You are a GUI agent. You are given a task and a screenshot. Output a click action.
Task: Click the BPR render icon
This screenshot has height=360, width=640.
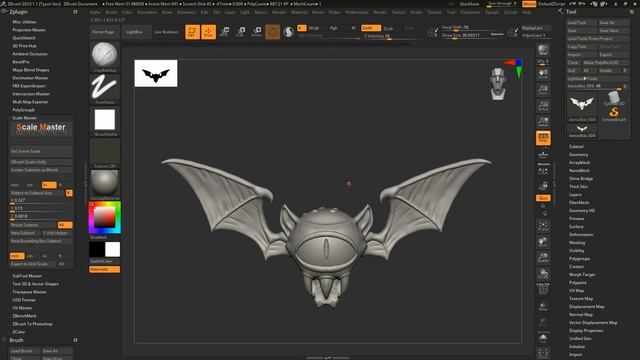[x=543, y=51]
